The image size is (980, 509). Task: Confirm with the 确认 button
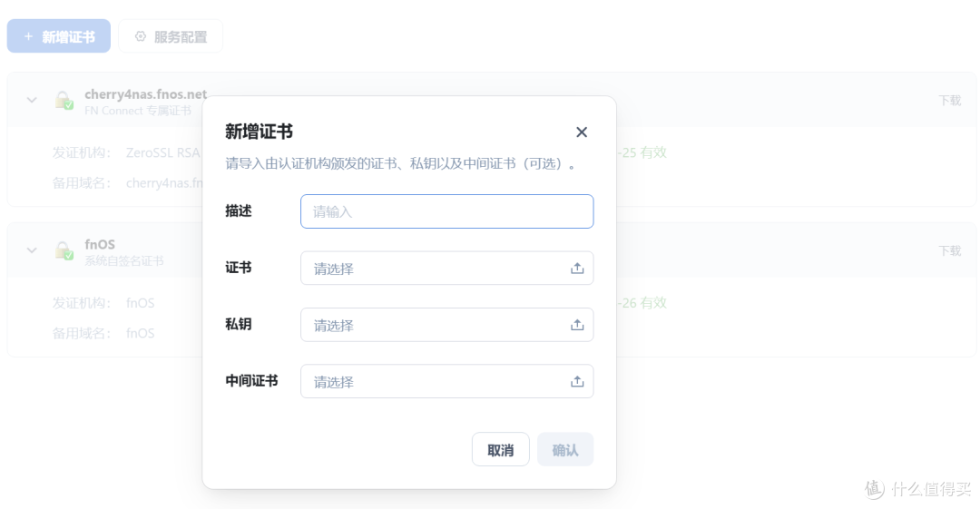565,450
